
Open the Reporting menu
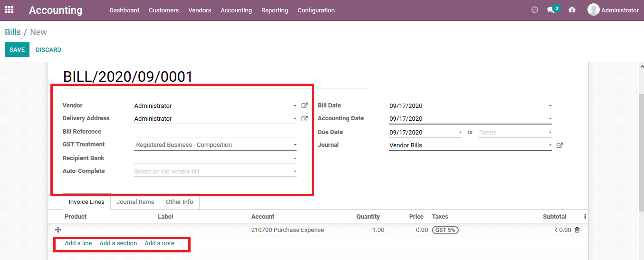pos(275,10)
